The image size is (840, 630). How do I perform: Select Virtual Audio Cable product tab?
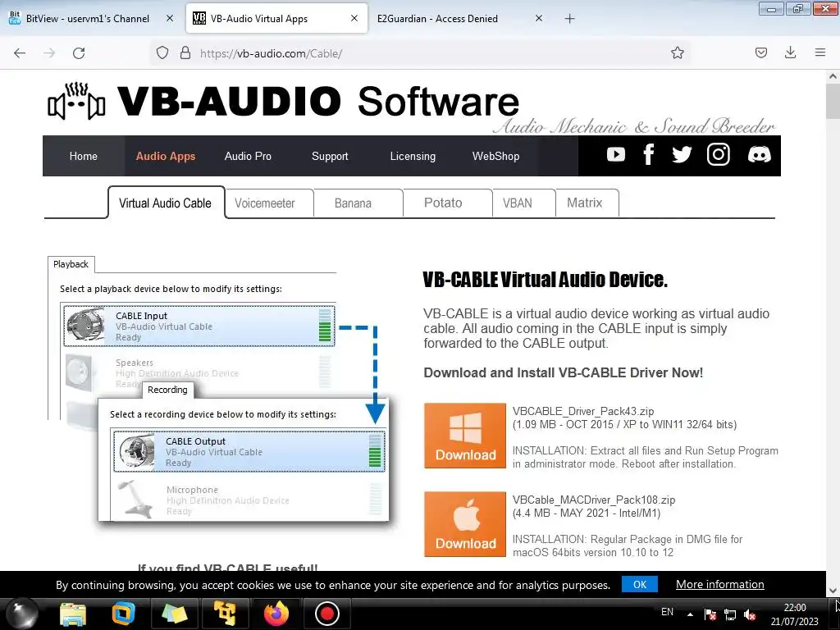pos(166,203)
